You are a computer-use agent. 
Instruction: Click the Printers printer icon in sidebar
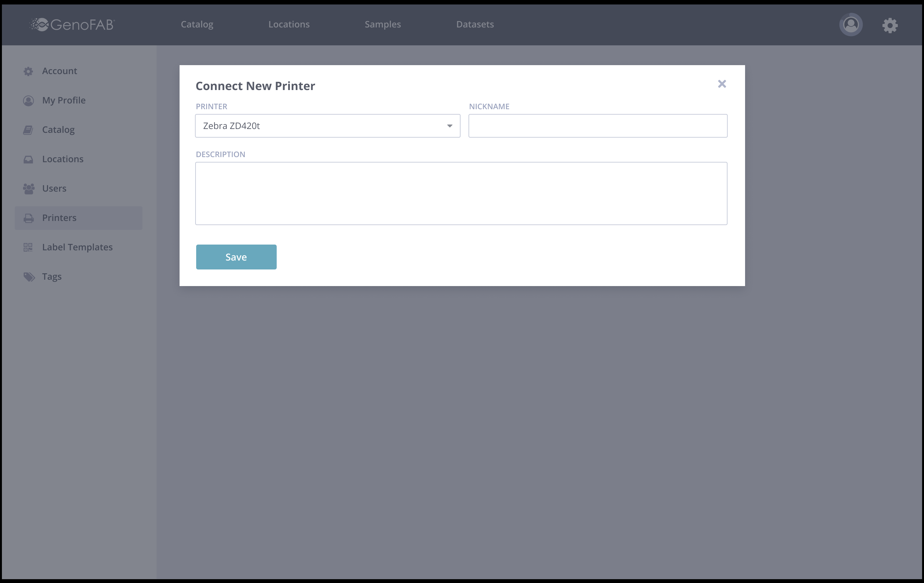click(28, 218)
